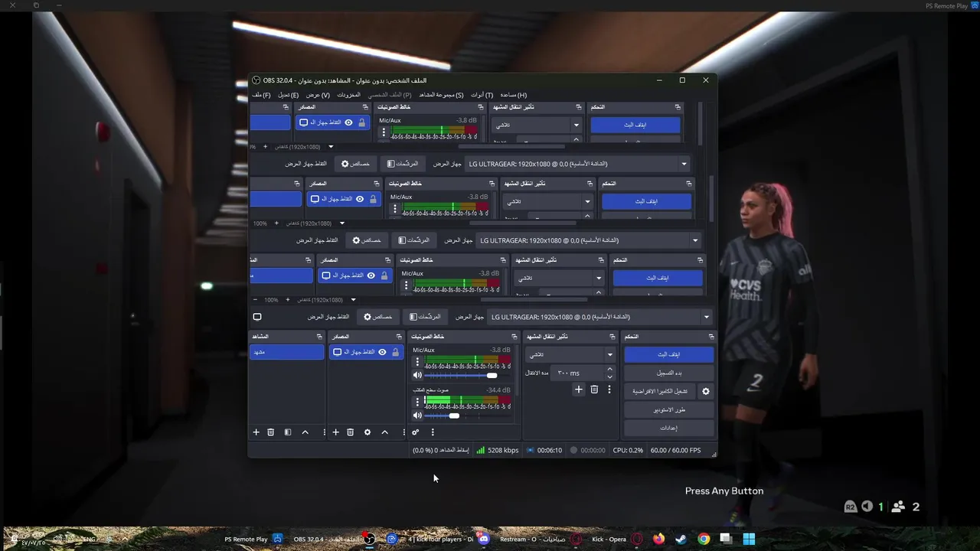Viewport: 980px width, 551px height.
Task: Stop streaming with the bottom-most ايقاف البث button
Action: tap(669, 354)
